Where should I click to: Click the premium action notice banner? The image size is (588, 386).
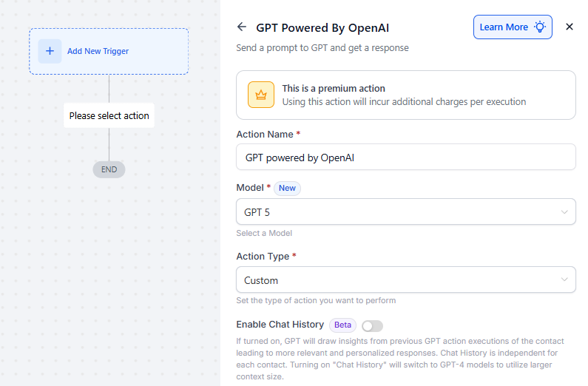coord(405,95)
